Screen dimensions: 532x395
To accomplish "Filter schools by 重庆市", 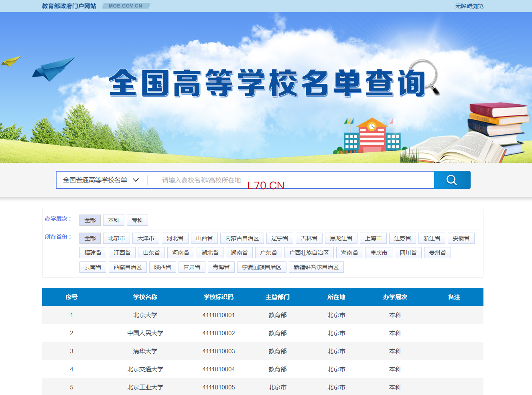I will 379,253.
